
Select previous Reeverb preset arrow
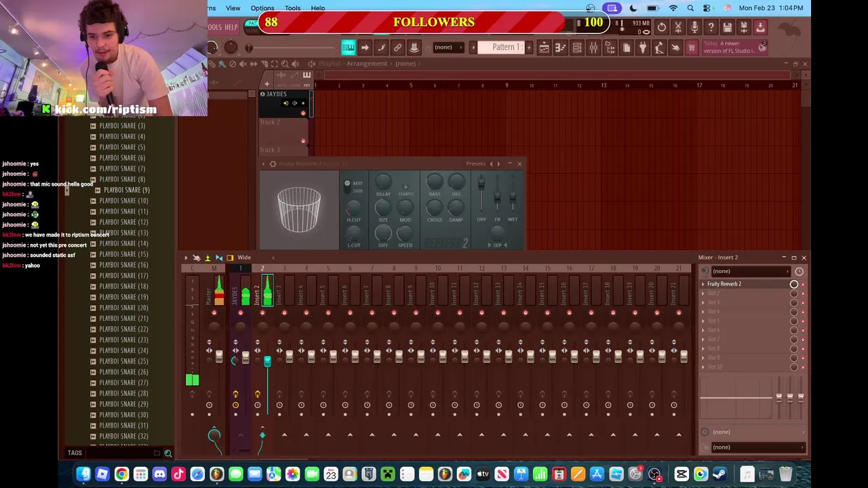[491, 164]
